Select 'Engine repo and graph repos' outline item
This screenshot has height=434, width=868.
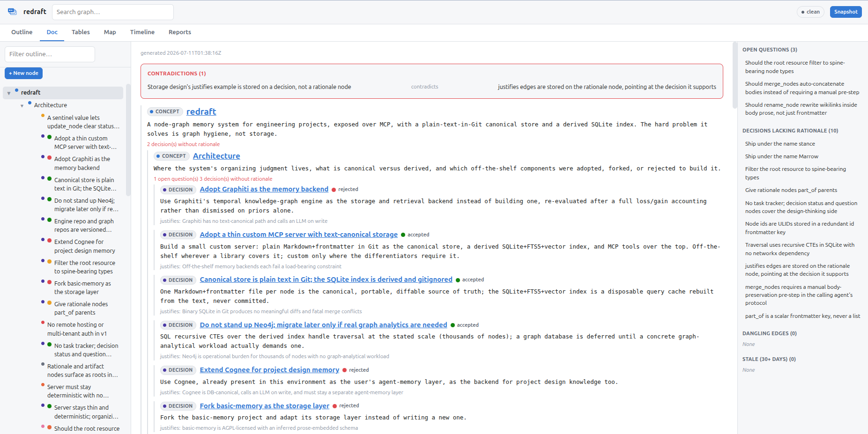(83, 226)
